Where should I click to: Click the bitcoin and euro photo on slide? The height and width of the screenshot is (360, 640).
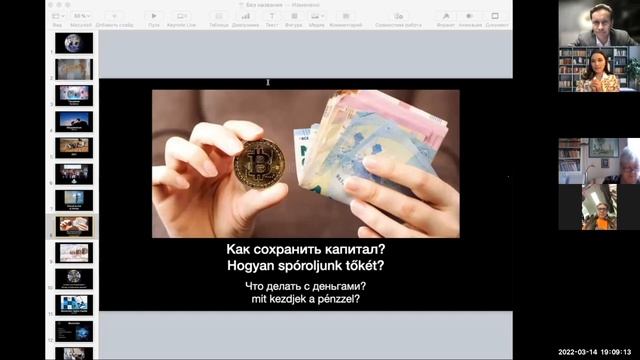pyautogui.click(x=306, y=164)
